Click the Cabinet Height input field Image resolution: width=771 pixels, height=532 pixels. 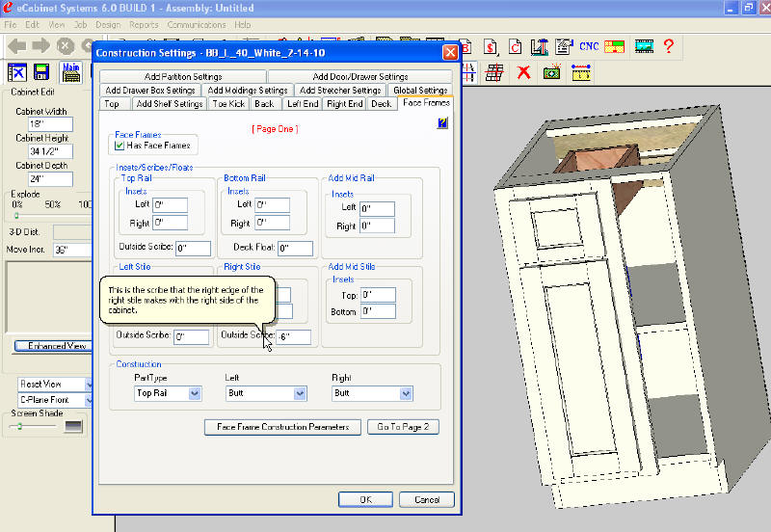(x=51, y=151)
